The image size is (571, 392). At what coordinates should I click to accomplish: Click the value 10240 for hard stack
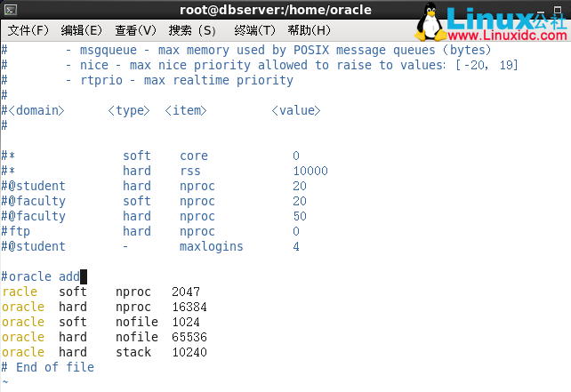(189, 352)
